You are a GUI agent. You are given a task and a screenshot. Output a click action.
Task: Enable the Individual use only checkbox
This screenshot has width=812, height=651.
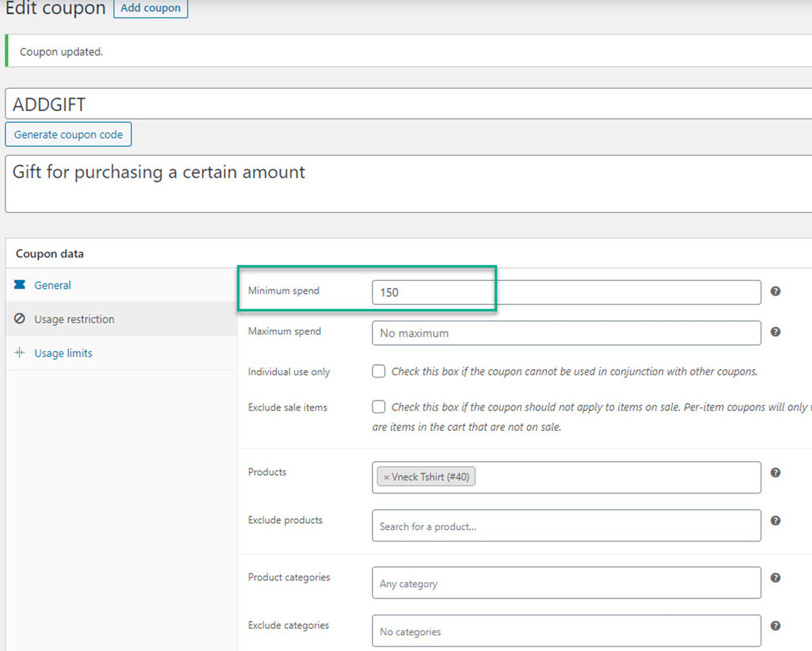(379, 371)
